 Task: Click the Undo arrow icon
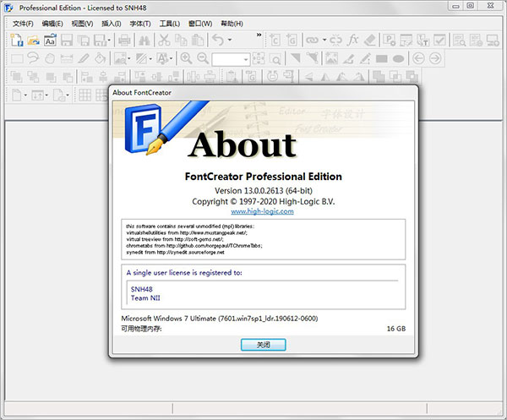(x=218, y=40)
